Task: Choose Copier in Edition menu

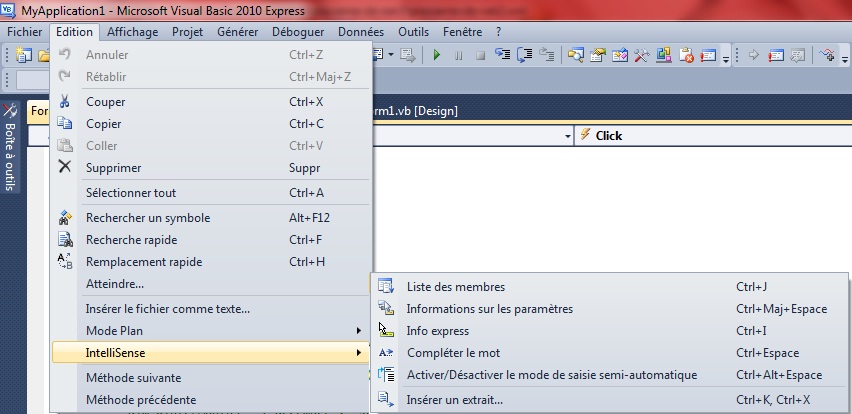Action: click(x=211, y=124)
